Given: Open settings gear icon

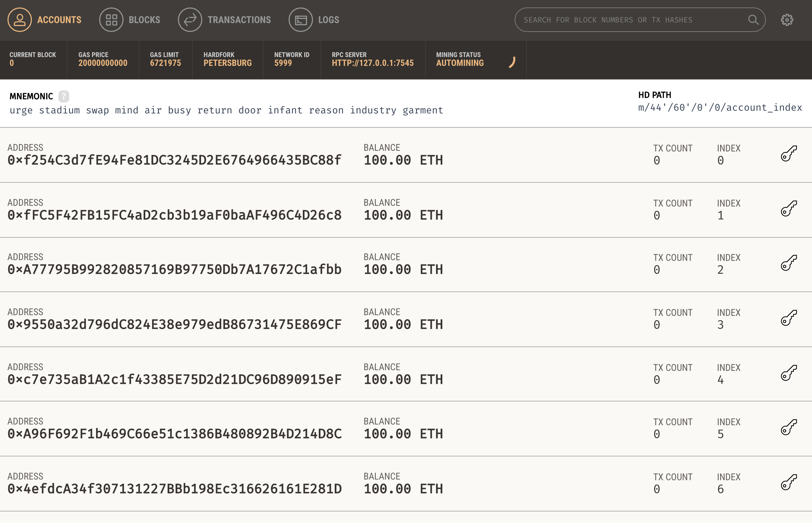Looking at the screenshot, I should point(787,20).
